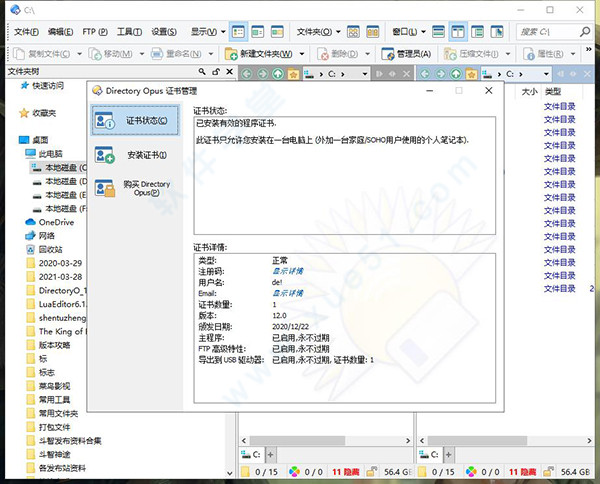
Task: Close the 文件夹树 panel
Action: click(229, 71)
